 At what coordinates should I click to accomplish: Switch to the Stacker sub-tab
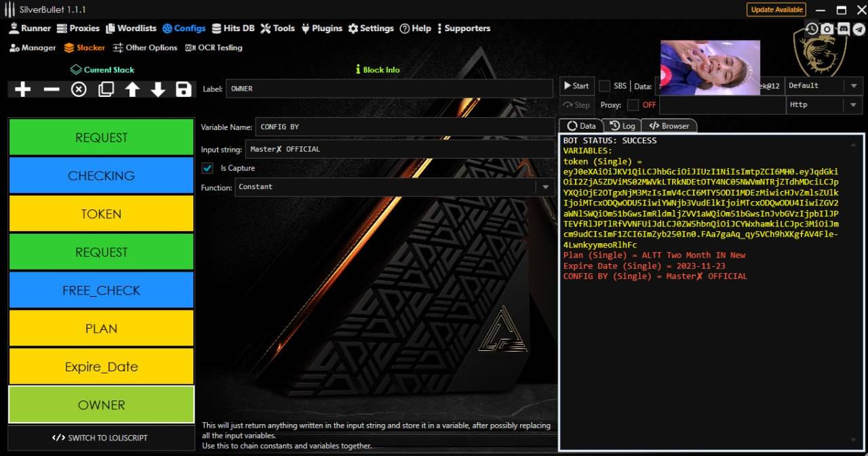pos(85,48)
